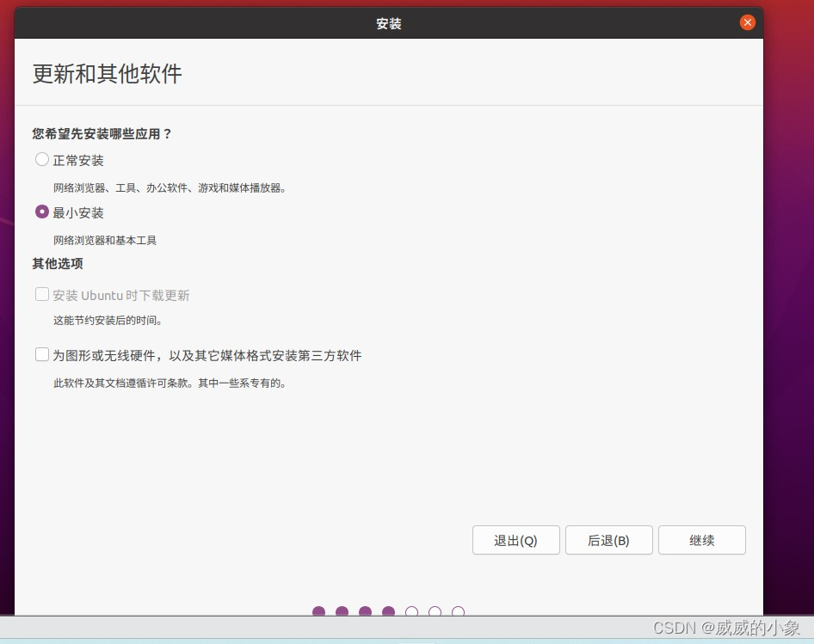814x644 pixels.
Task: Click the 您希望先安装哪些应用 question label
Action: pos(101,134)
